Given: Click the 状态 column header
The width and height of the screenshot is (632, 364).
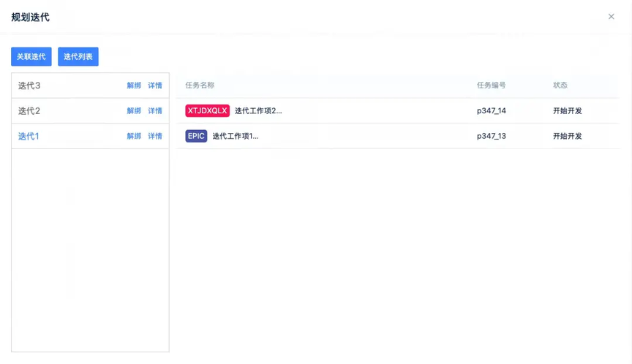Looking at the screenshot, I should (560, 85).
